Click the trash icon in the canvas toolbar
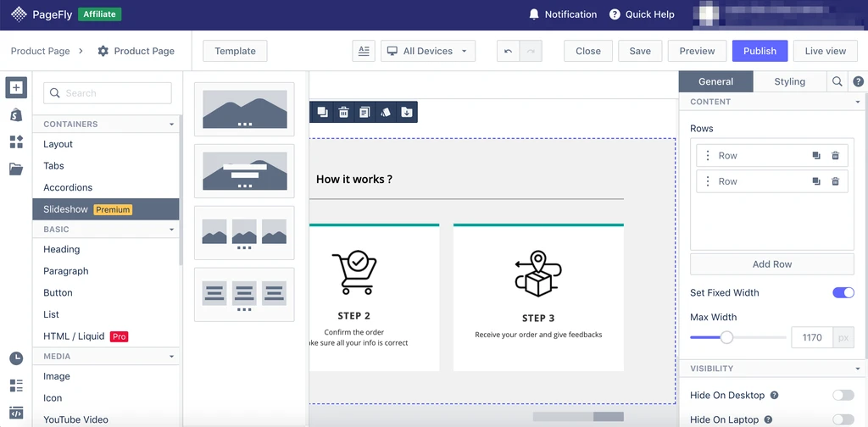The image size is (868, 427). click(343, 112)
